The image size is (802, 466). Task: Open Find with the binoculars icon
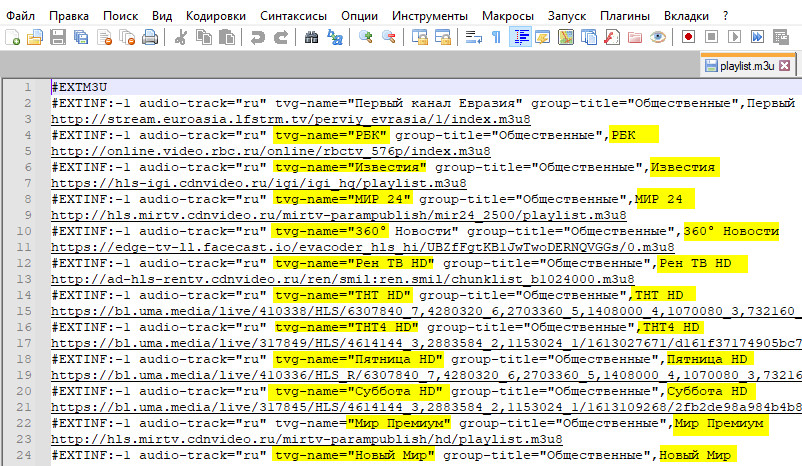(x=311, y=37)
